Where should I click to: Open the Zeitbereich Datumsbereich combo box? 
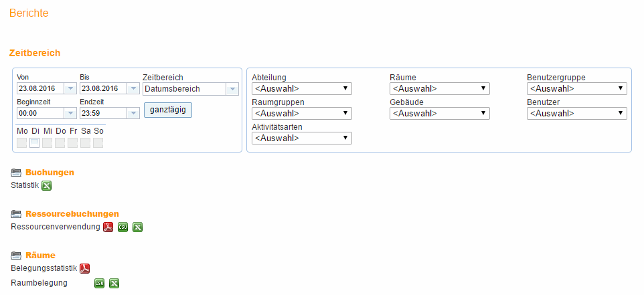pyautogui.click(x=191, y=89)
